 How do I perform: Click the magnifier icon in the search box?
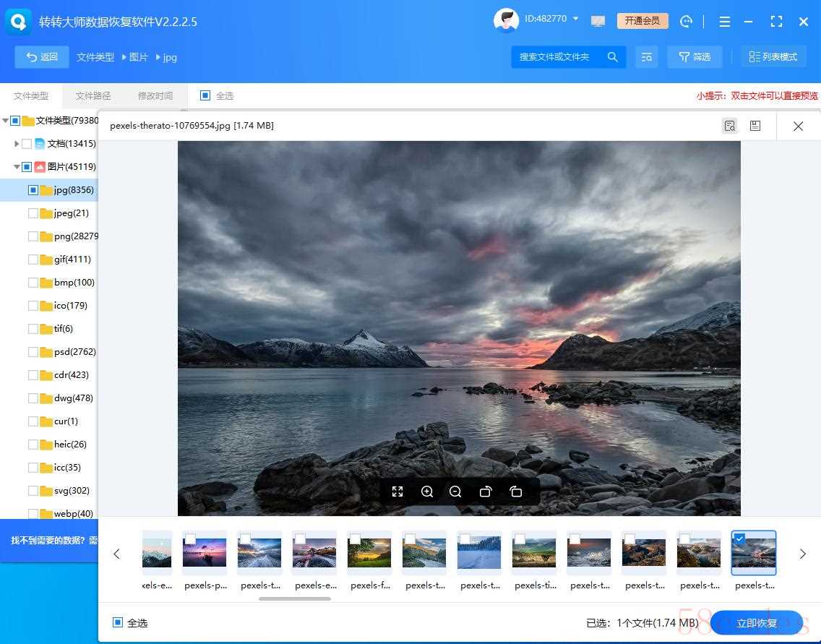pos(612,57)
